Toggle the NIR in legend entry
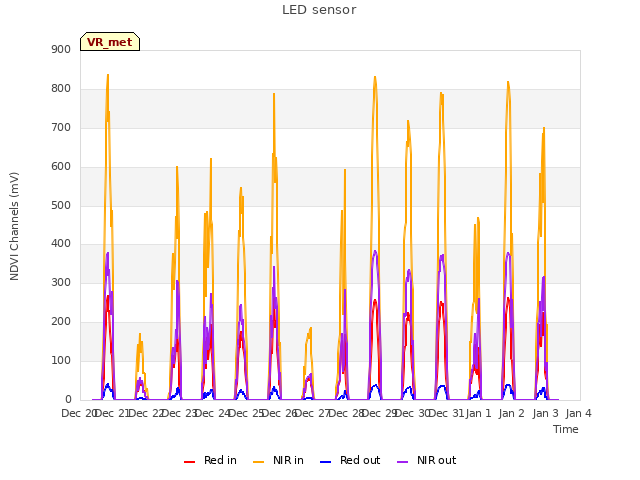Screen dimensions: 640x480 click(278, 460)
